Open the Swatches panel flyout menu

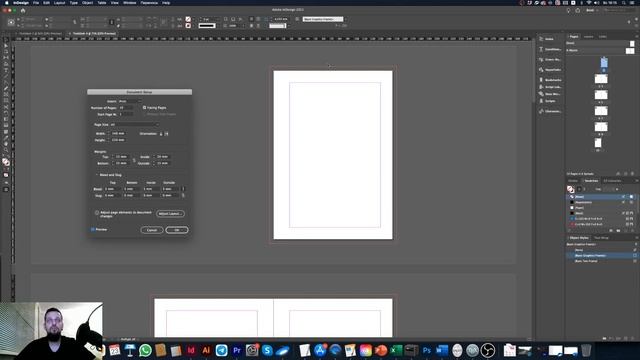(636, 180)
